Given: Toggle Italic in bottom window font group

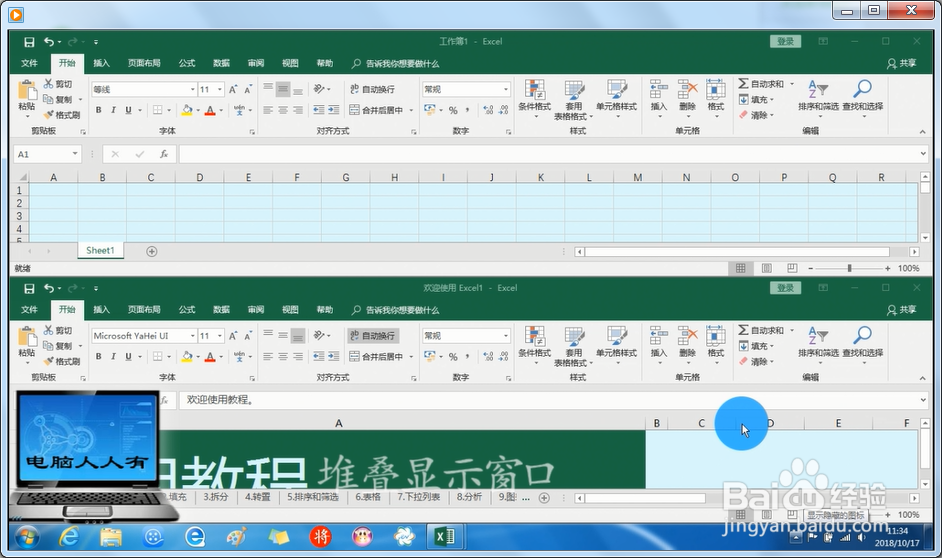Looking at the screenshot, I should (x=113, y=356).
